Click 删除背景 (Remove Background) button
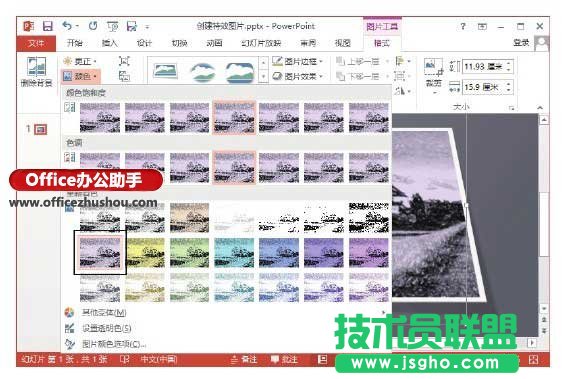This screenshot has width=562, height=379. point(36,72)
